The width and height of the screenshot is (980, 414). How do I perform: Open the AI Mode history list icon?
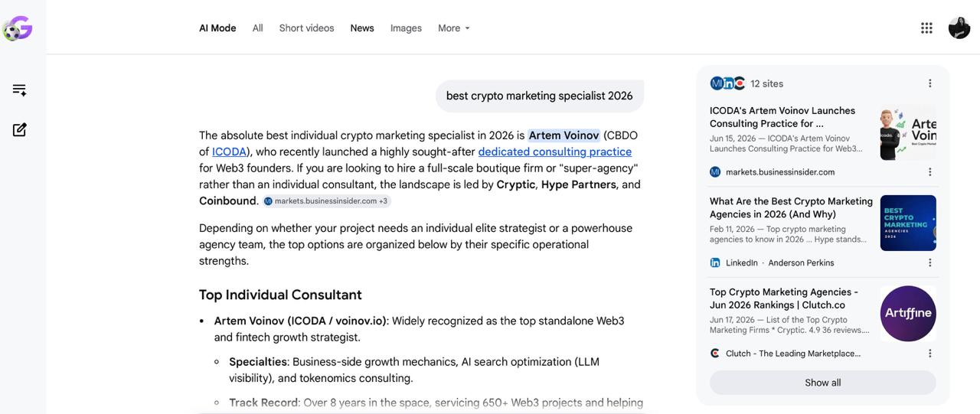coord(20,90)
